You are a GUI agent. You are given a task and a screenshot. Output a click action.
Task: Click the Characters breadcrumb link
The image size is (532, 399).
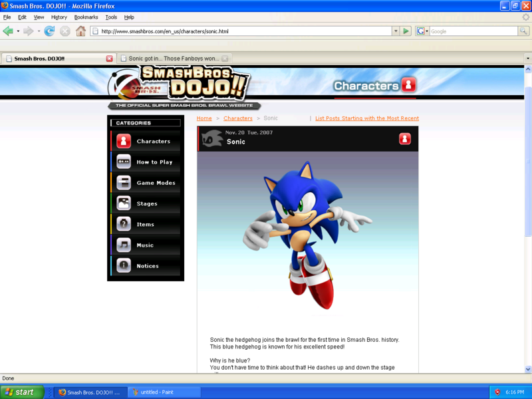[x=238, y=118]
